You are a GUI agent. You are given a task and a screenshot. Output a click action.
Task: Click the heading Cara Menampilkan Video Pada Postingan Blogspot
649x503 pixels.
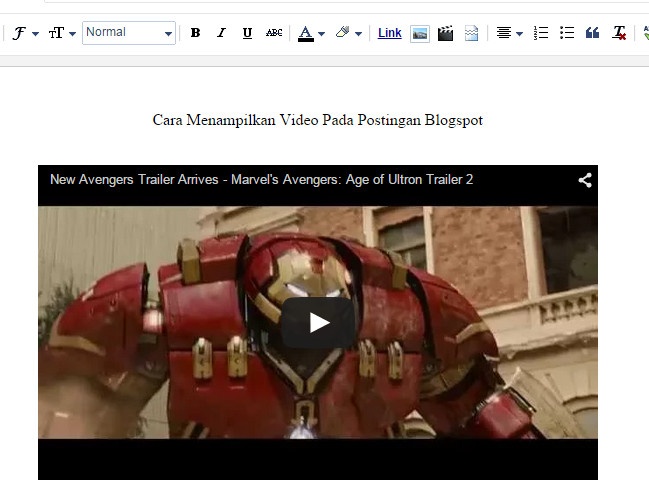coord(317,120)
